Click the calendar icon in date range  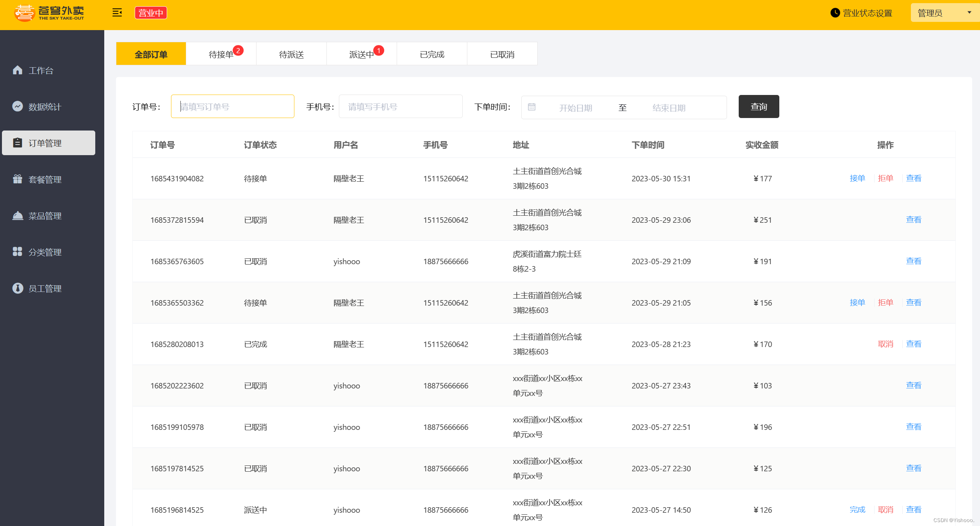tap(532, 107)
